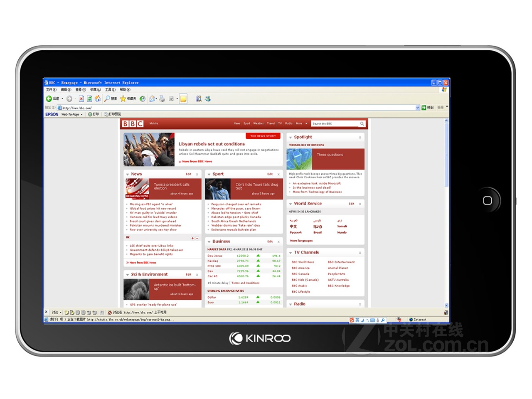The width and height of the screenshot is (532, 399).
Task: Open the 文件 (File) menu
Action: (51, 90)
